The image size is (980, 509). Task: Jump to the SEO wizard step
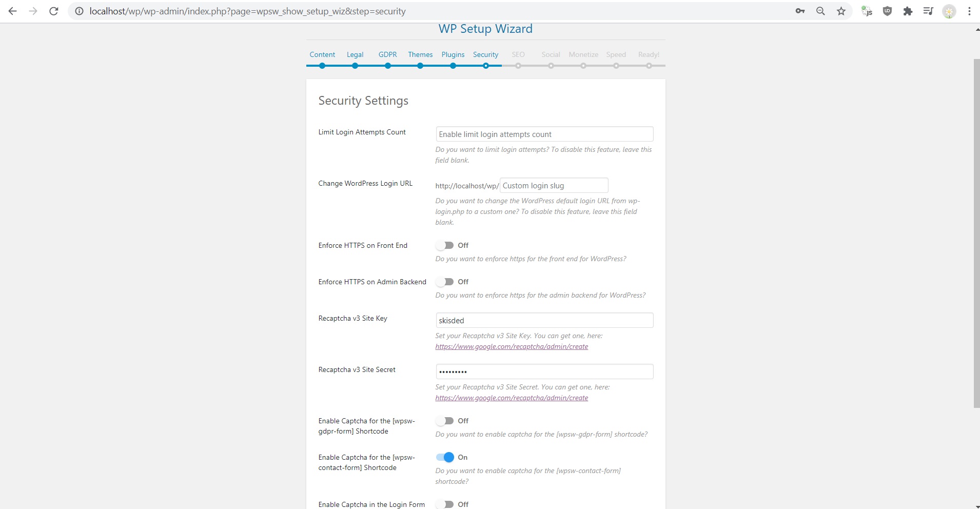click(x=518, y=54)
